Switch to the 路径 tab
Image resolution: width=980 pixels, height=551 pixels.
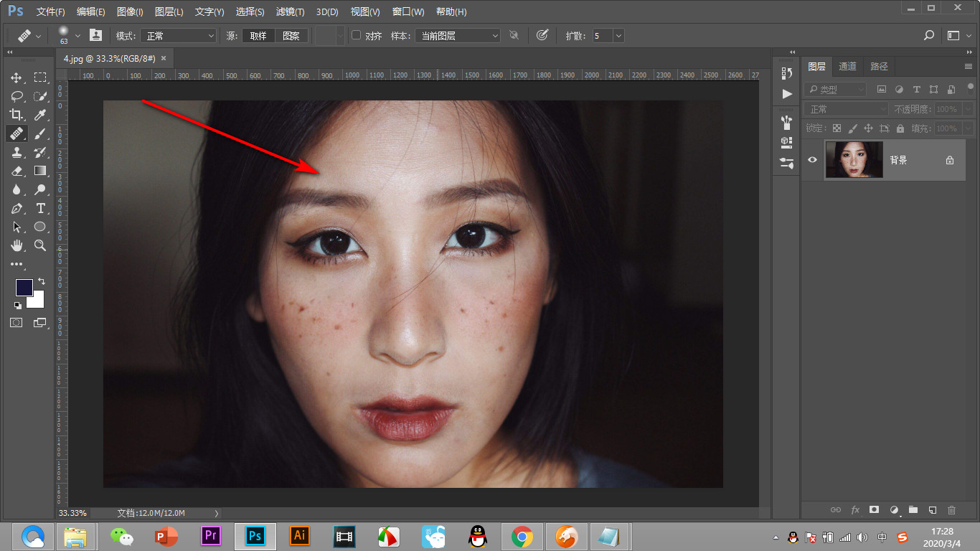tap(879, 66)
